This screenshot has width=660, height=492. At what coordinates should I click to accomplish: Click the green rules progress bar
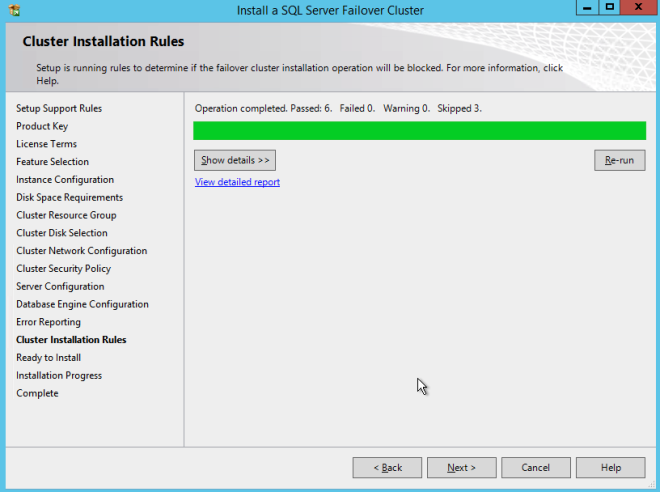(420, 130)
